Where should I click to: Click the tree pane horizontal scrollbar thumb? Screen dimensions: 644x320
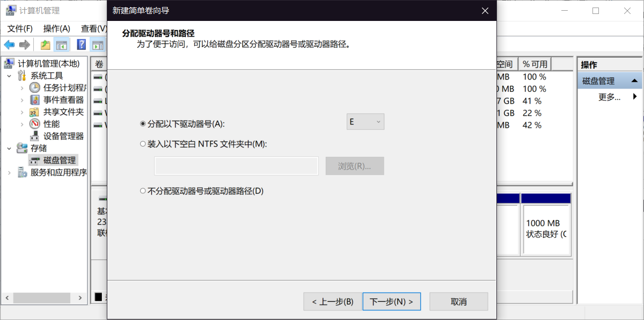(42, 297)
